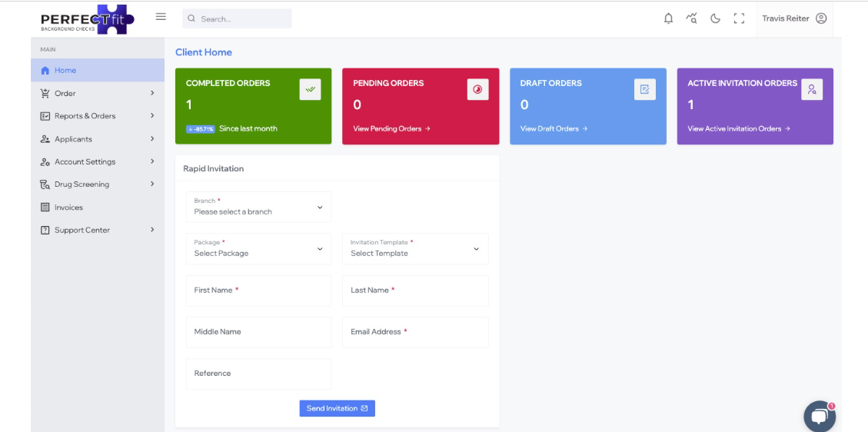Viewport: 868px width, 432px height.
Task: Click the Invoices list icon
Action: pos(45,208)
